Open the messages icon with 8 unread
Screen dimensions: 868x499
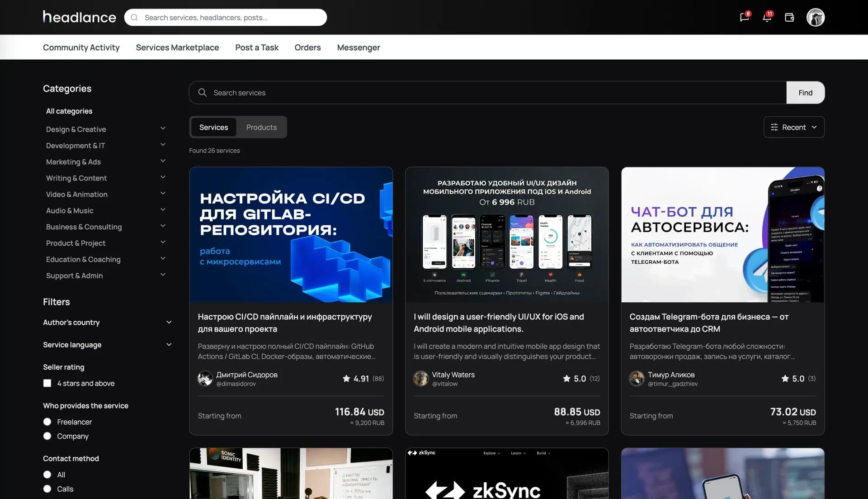744,17
